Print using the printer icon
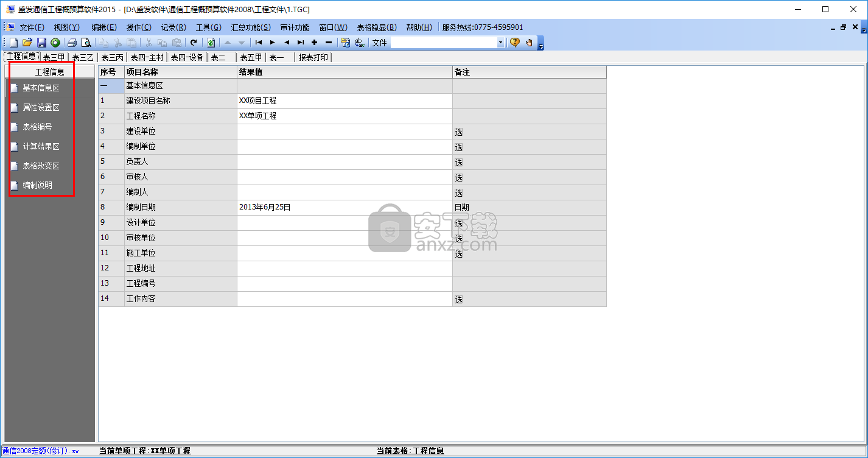The width and height of the screenshot is (868, 458). coord(72,43)
